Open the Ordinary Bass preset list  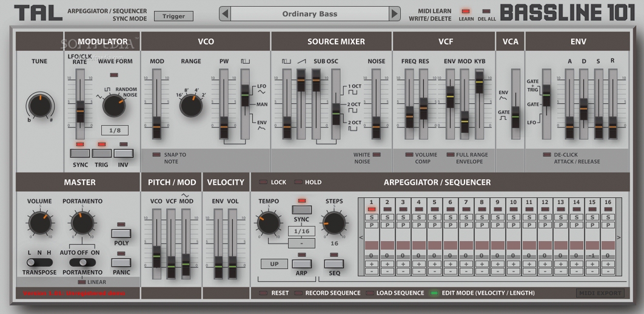(310, 14)
